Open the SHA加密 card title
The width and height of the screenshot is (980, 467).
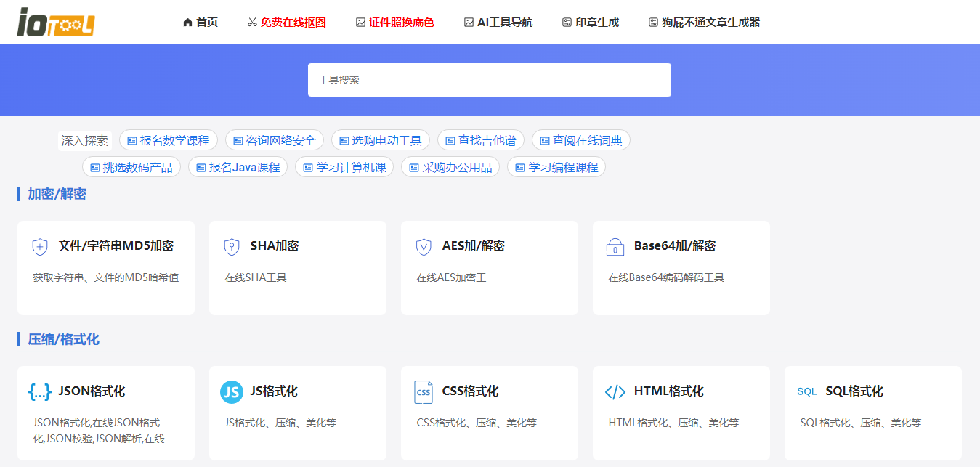[275, 246]
